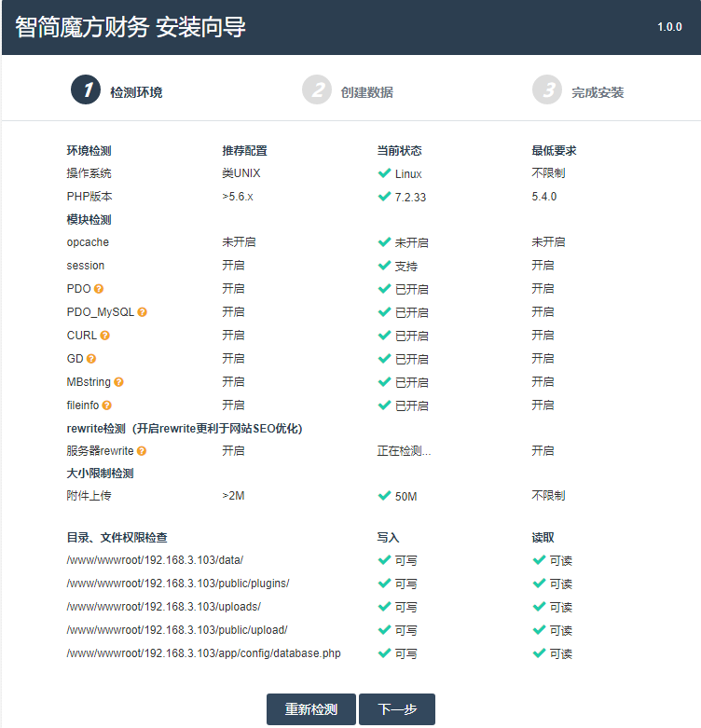Image resolution: width=701 pixels, height=728 pixels.
Task: Click the 类UNIX recommended value
Action: [241, 173]
